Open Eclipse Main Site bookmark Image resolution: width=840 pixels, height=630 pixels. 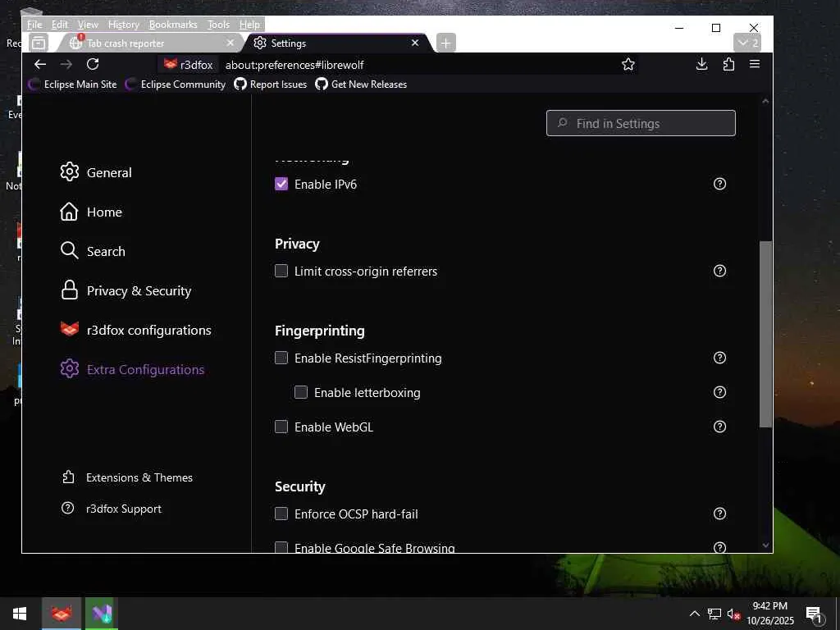click(73, 84)
